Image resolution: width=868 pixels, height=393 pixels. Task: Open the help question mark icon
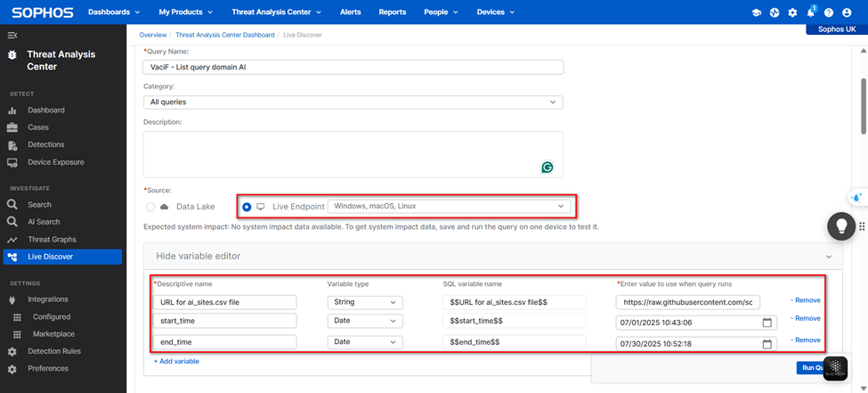pyautogui.click(x=829, y=12)
